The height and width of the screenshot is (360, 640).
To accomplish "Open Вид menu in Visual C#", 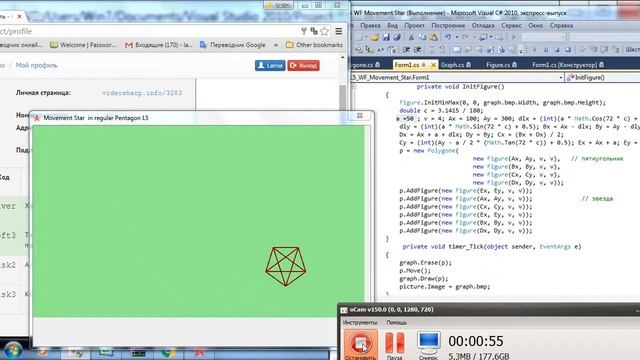I will tap(392, 25).
